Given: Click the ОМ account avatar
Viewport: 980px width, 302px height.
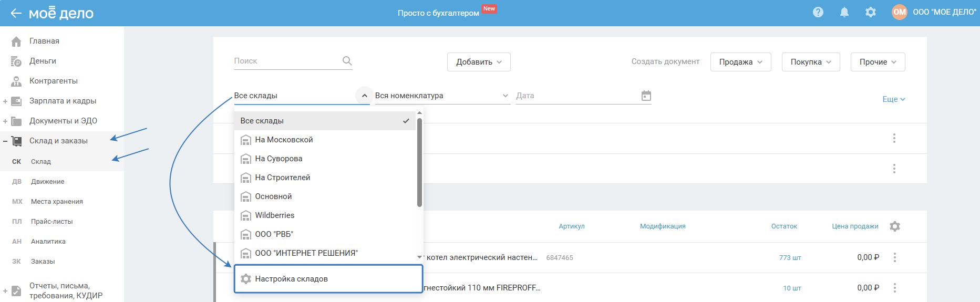Looking at the screenshot, I should coord(900,12).
